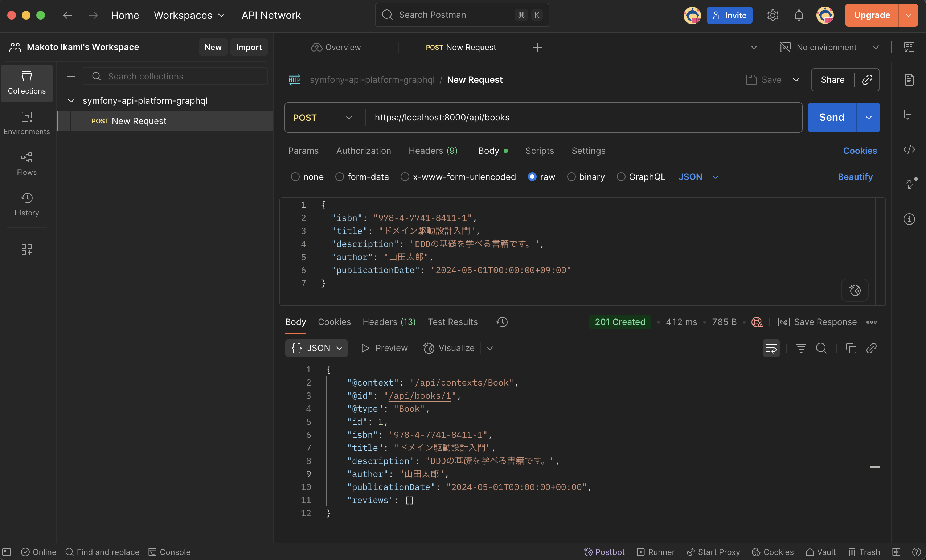Open the History sidebar panel
This screenshot has width=926, height=560.
[x=27, y=205]
